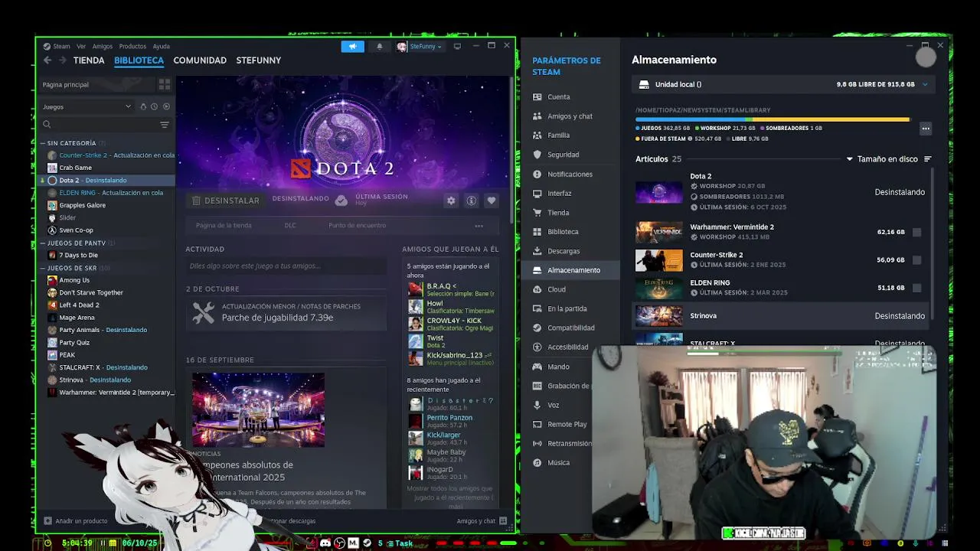Collapse the SIN CATEGORÍA group
This screenshot has height=551, width=980.
[43, 143]
